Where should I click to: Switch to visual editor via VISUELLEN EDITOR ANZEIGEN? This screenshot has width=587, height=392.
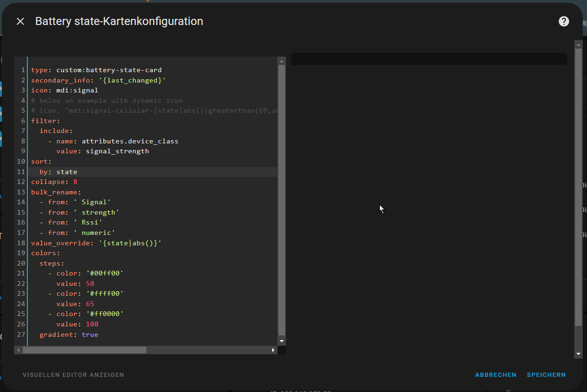[x=73, y=375]
